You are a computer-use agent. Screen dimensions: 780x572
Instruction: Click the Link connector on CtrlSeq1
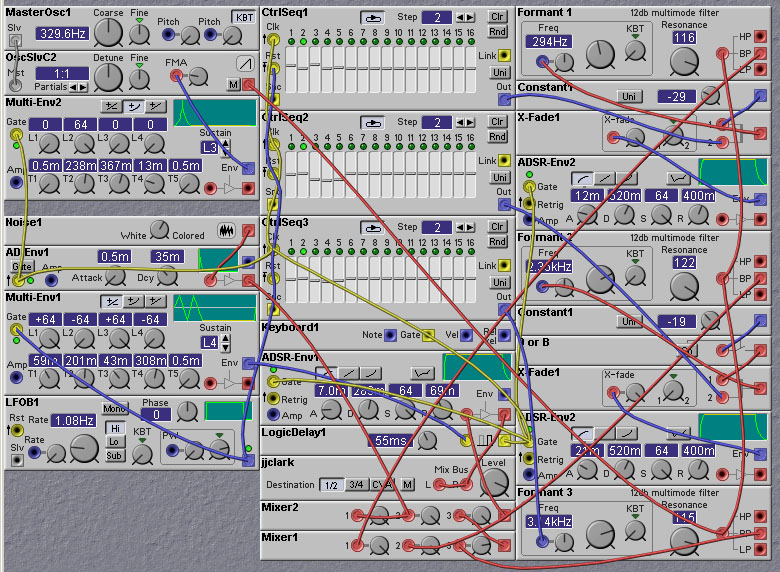pos(505,55)
